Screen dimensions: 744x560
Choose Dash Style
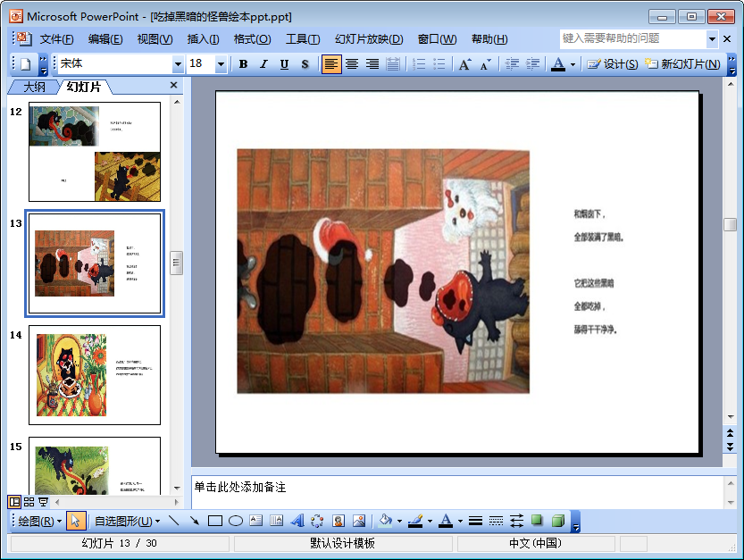click(x=496, y=521)
